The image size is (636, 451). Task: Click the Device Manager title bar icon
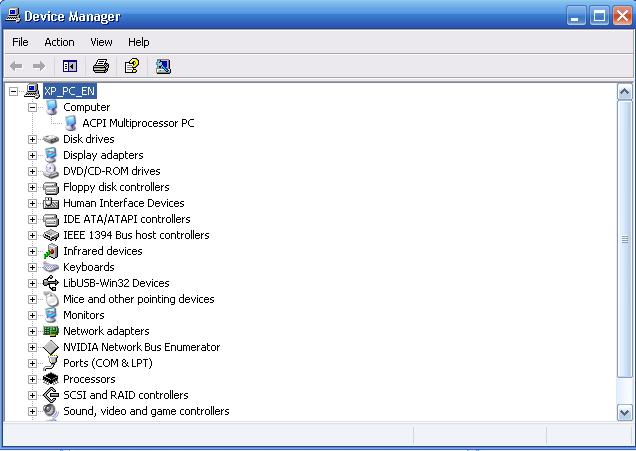point(13,15)
